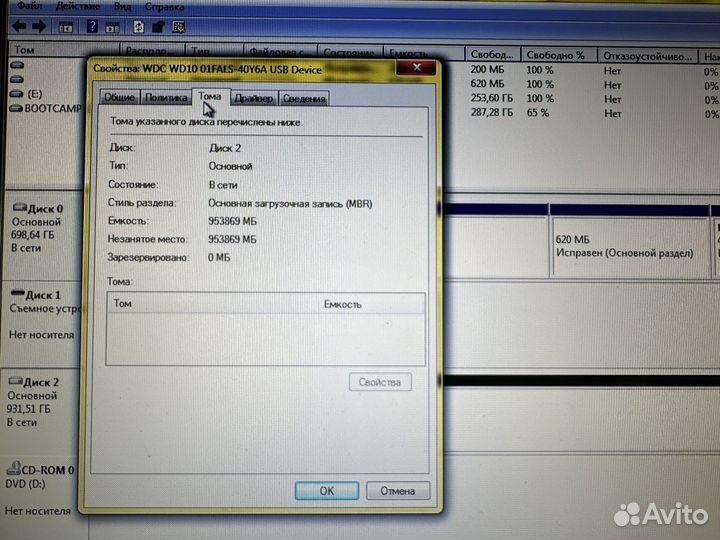
Task: Click Disk 0 drive icon
Action: click(x=20, y=207)
